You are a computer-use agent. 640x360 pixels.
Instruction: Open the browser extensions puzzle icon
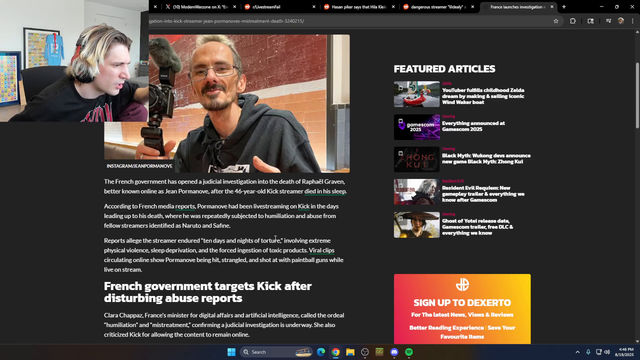573,21
